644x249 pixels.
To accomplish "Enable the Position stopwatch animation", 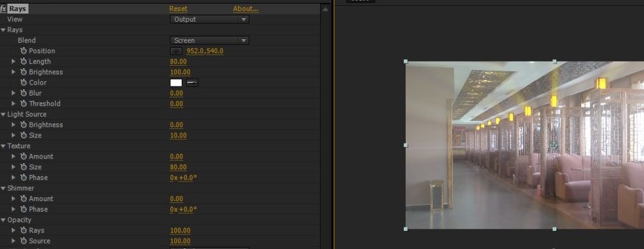I will click(x=24, y=50).
